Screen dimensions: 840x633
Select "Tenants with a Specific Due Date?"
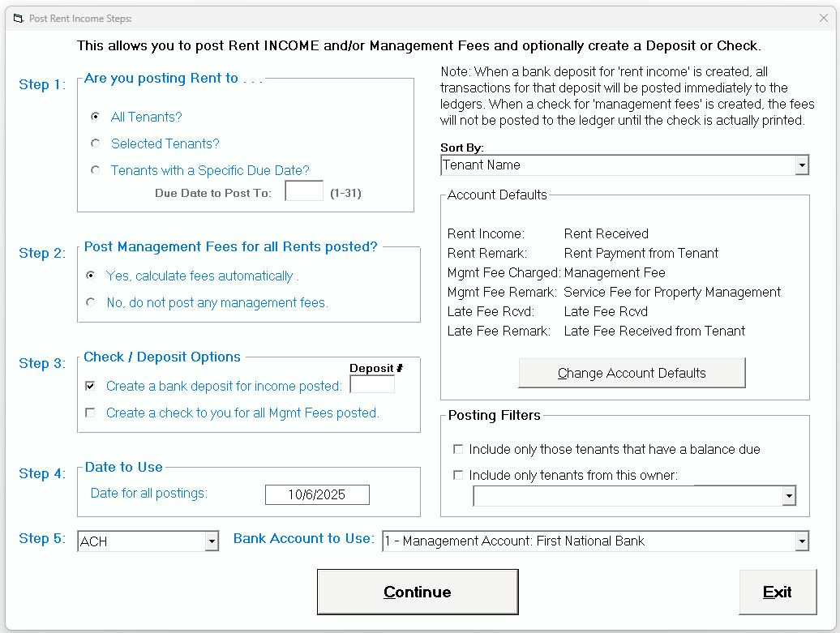pyautogui.click(x=95, y=170)
